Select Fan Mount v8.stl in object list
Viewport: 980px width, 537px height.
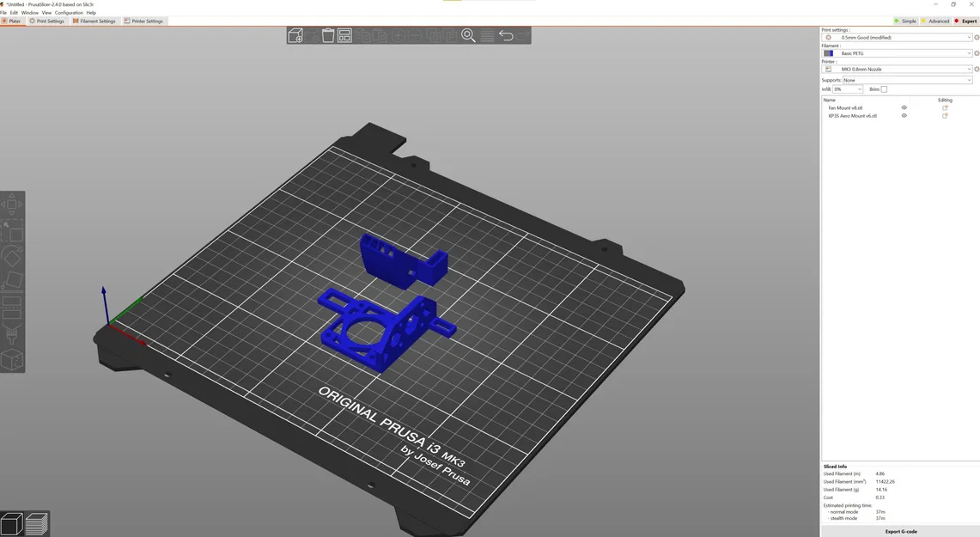point(845,107)
